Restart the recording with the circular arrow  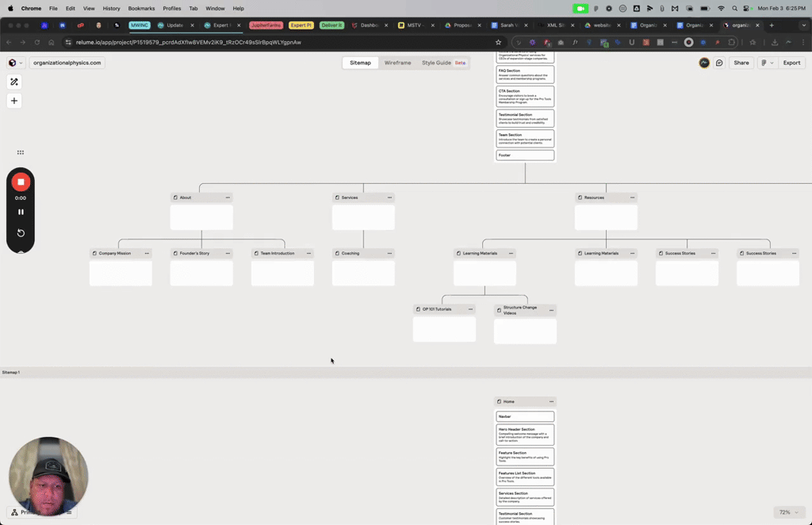pos(21,233)
